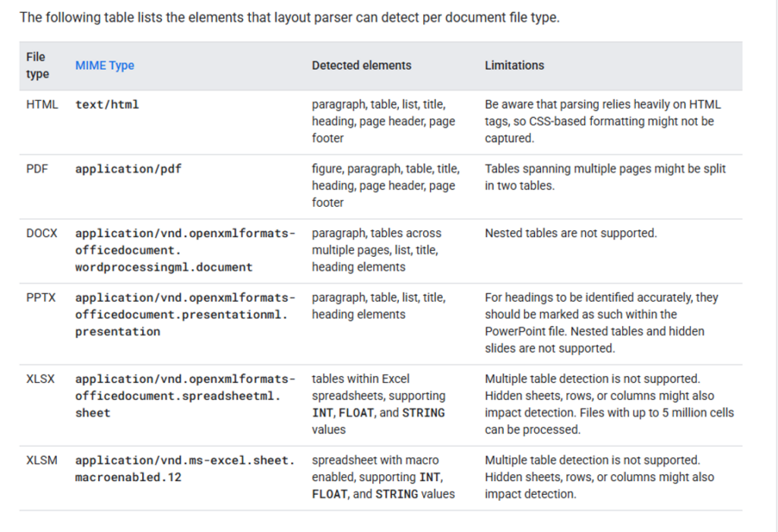Click the wordprocessingml.document MIME type text
Screen dimensions: 778x532
coord(163,267)
